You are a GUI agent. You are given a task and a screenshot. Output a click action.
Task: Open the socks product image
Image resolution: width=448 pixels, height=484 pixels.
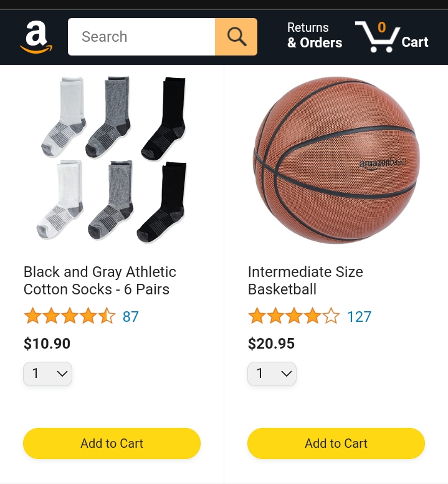pyautogui.click(x=112, y=159)
